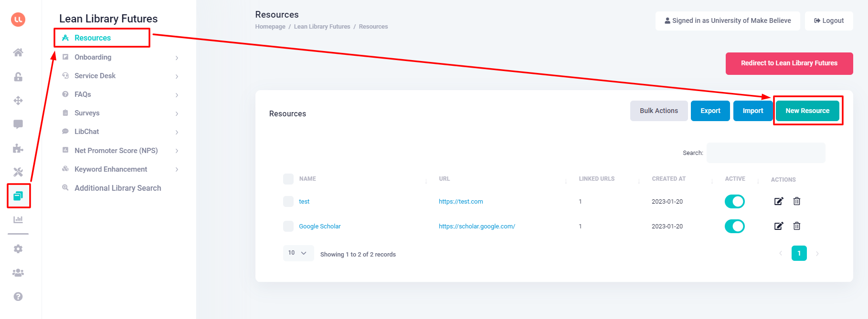The image size is (868, 319).
Task: Open the Surveys menu item
Action: (x=87, y=113)
